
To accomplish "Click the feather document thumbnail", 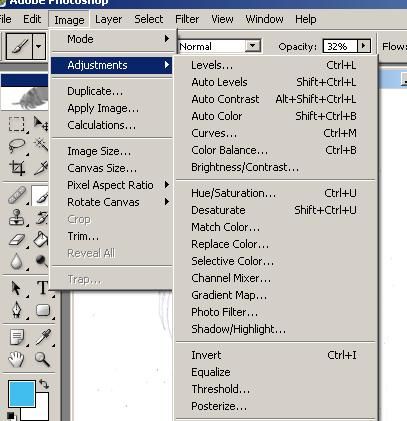I will pyautogui.click(x=25, y=98).
